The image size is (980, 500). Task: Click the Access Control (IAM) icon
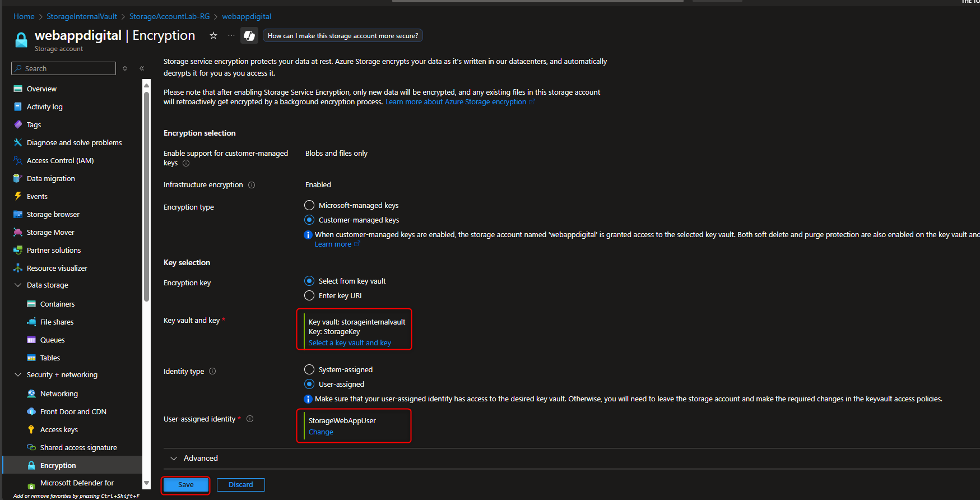coord(18,160)
